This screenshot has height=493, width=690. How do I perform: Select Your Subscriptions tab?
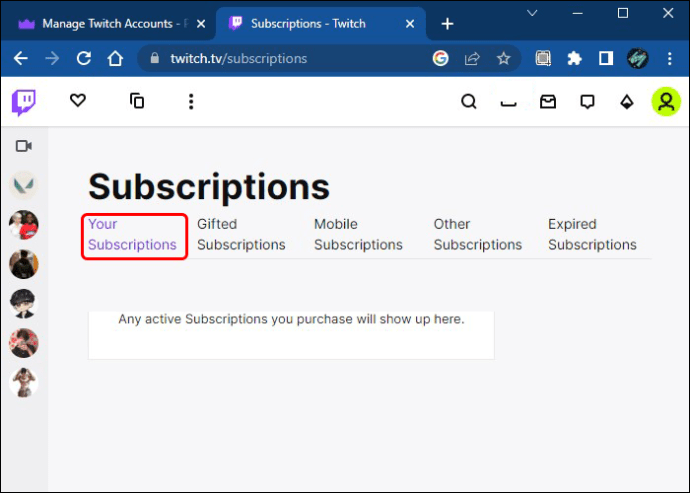(x=132, y=234)
